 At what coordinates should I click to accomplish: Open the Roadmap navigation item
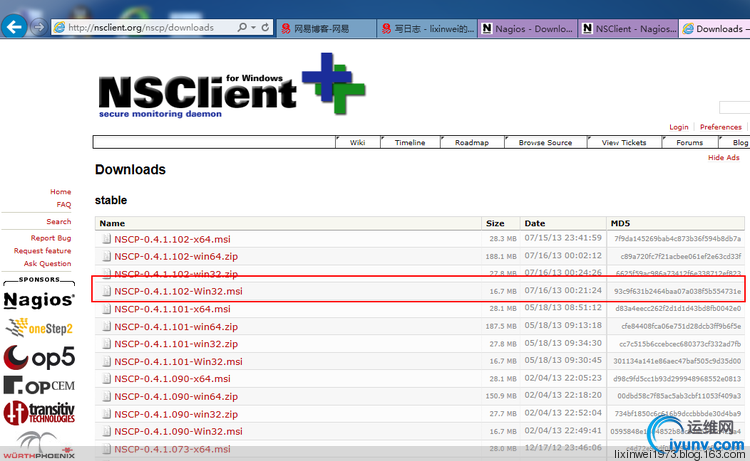click(x=472, y=142)
